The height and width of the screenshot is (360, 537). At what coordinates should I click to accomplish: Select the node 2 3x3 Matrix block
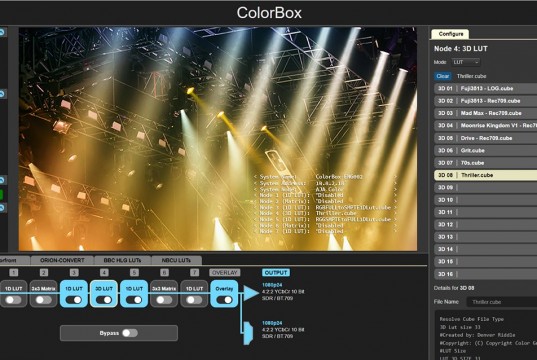click(43, 294)
